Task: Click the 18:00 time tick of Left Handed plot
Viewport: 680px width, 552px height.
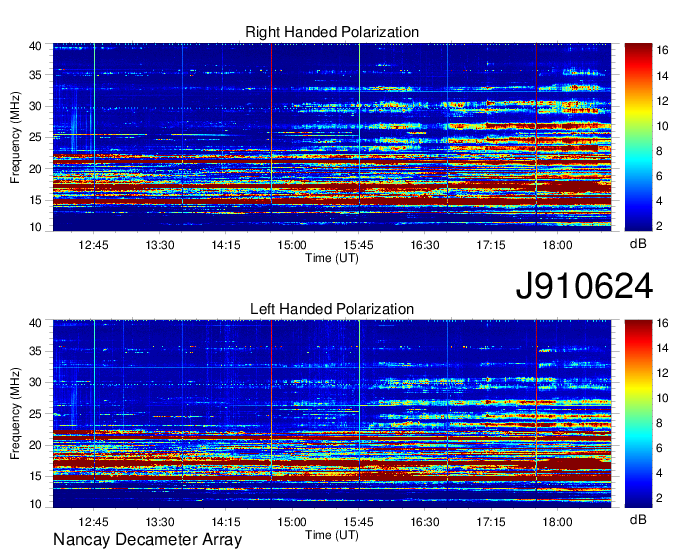Action: pyautogui.click(x=557, y=522)
